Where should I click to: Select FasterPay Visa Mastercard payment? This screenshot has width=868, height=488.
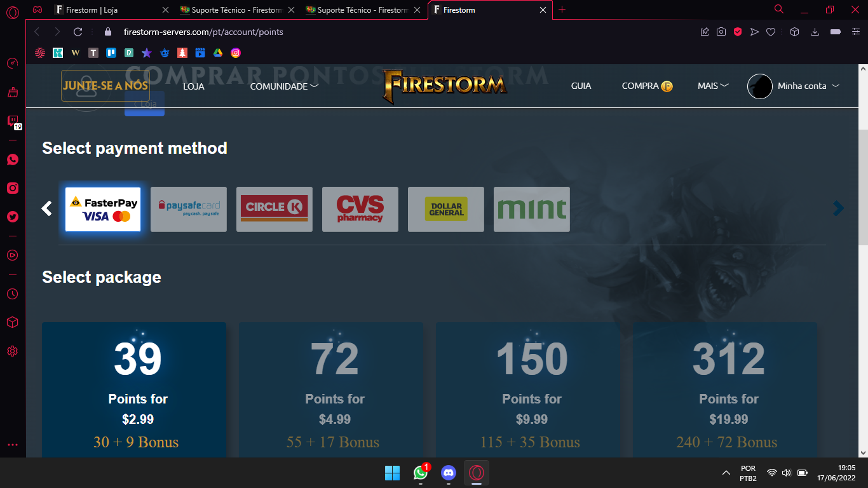[103, 209]
